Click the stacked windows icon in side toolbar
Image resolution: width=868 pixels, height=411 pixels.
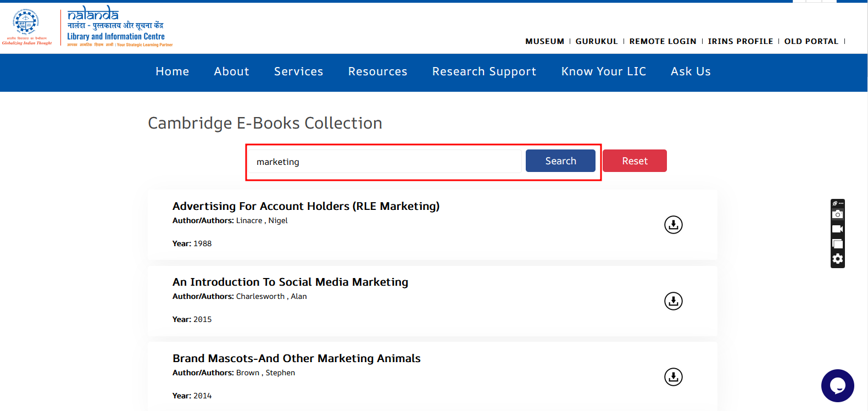pyautogui.click(x=837, y=244)
